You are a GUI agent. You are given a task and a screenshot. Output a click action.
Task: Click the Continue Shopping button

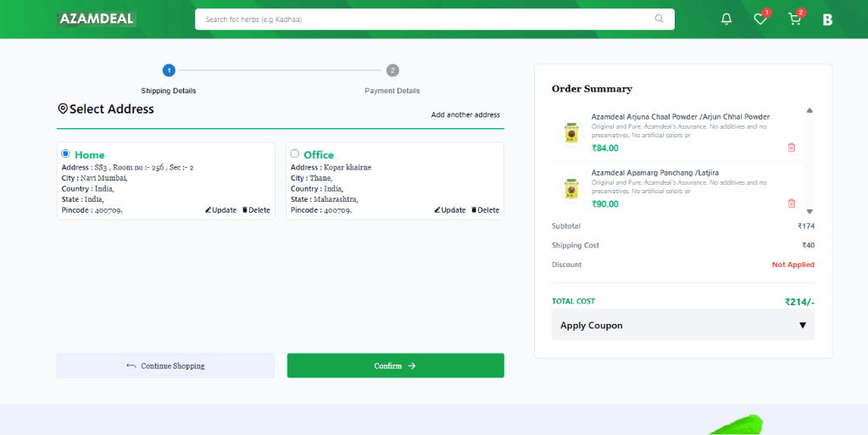coord(165,365)
